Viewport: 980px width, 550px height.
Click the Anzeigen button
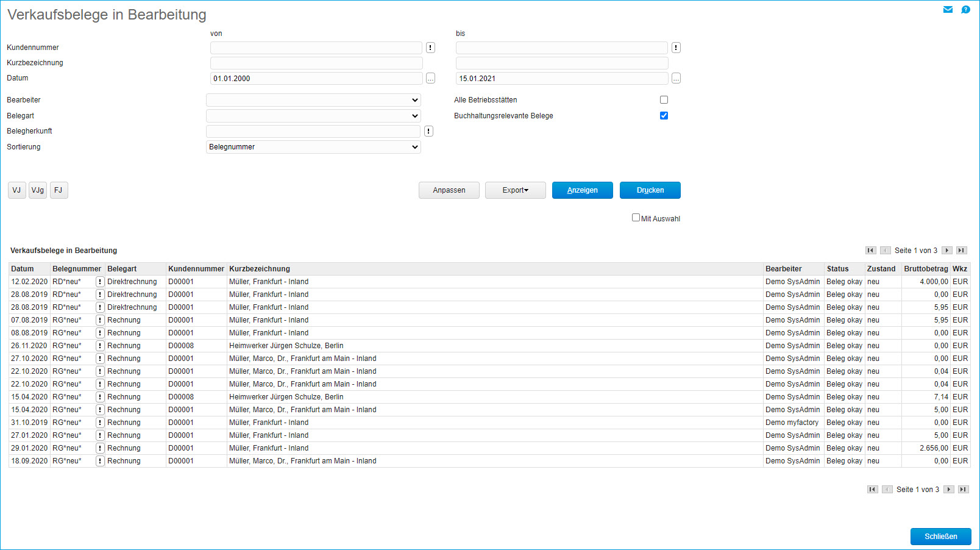point(582,190)
